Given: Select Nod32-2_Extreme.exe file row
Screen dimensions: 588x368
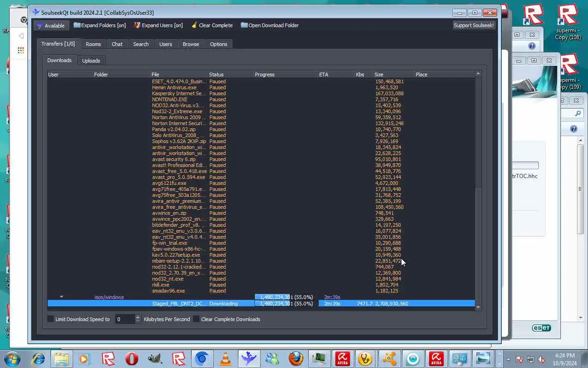Looking at the screenshot, I should coord(261,111).
